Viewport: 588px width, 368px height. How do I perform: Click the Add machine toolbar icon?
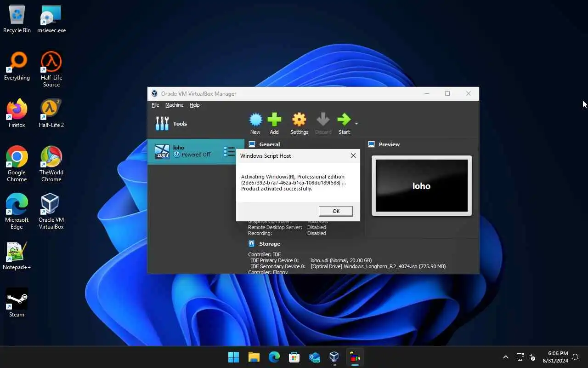pyautogui.click(x=274, y=124)
